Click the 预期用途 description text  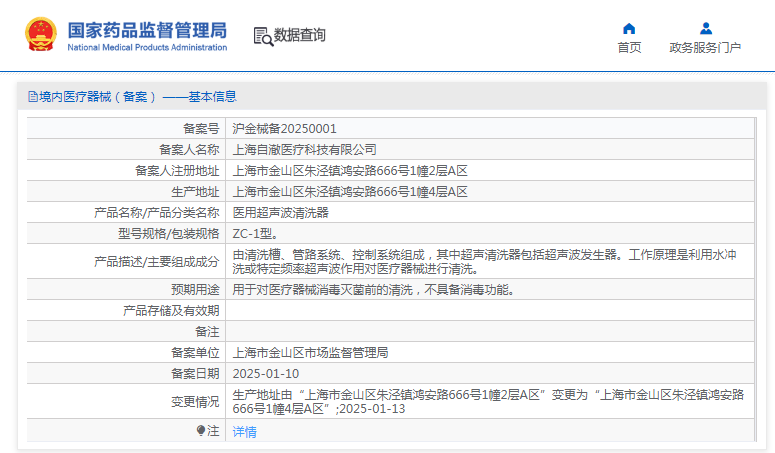pyautogui.click(x=379, y=290)
